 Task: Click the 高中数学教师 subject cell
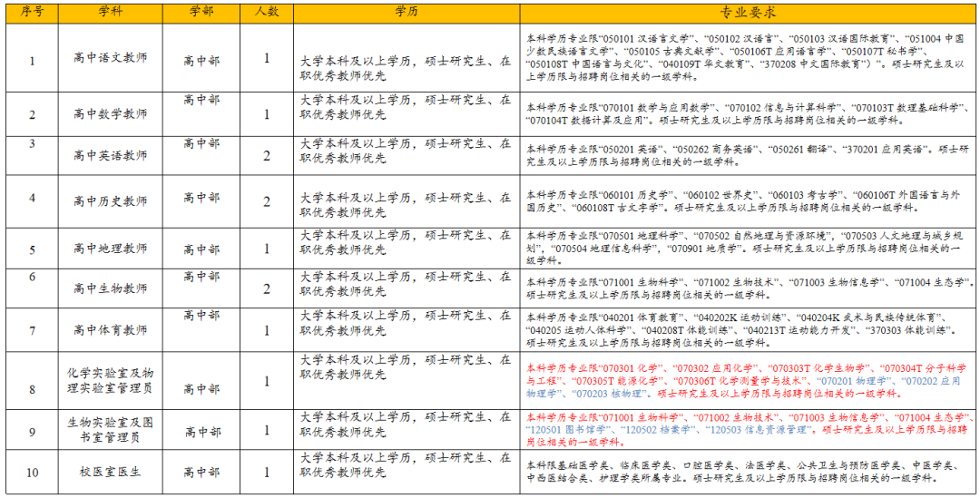tap(110, 114)
